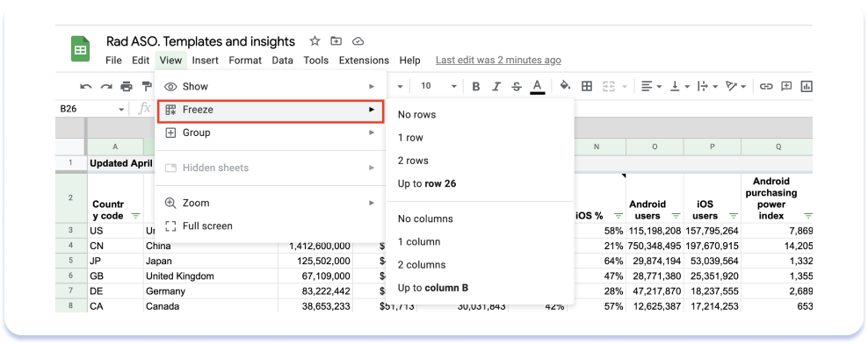Open the Extensions menu
Screen dimensions: 868x344
(364, 61)
